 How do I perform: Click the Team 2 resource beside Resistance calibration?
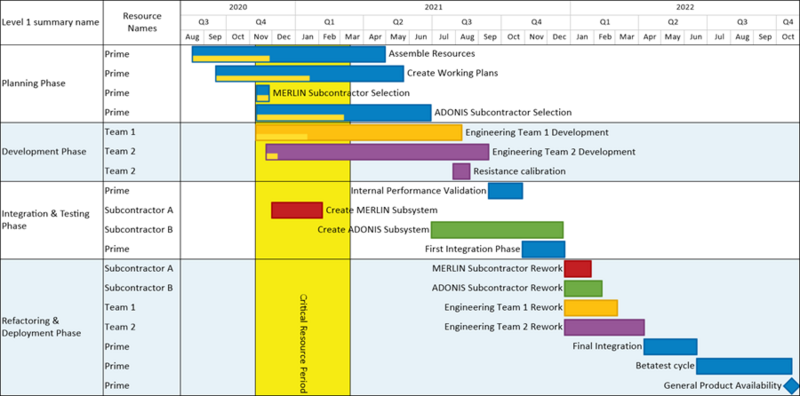[x=120, y=171]
